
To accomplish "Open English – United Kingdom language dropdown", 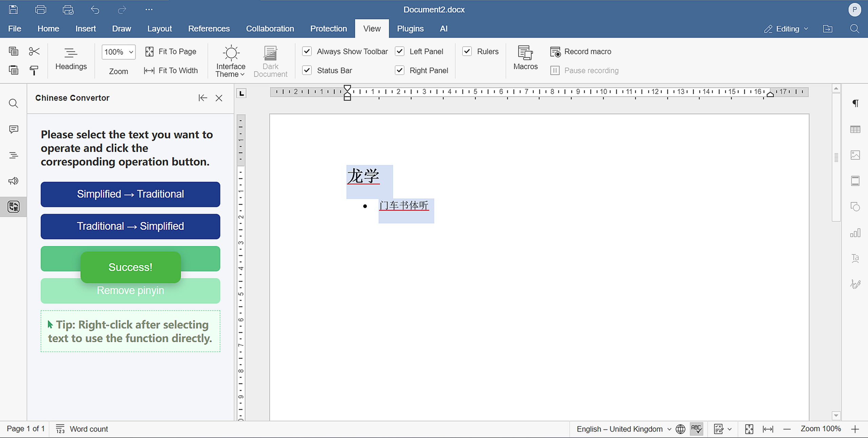I will 623,429.
